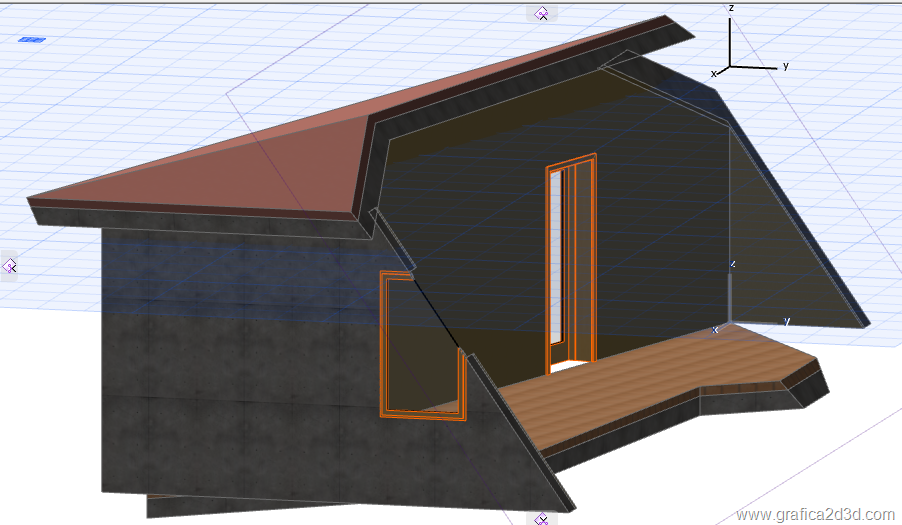Click the y label on top-right axis gizmo
902x525 pixels.
[786, 66]
